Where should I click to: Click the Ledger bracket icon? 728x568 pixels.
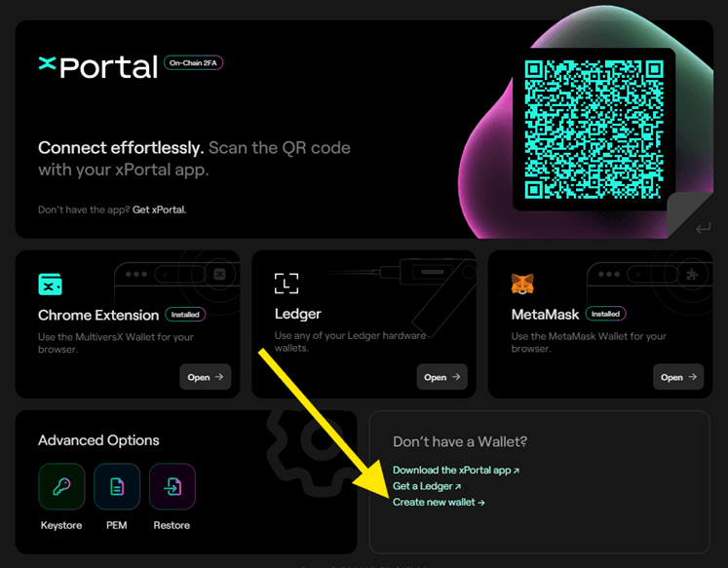(286, 284)
